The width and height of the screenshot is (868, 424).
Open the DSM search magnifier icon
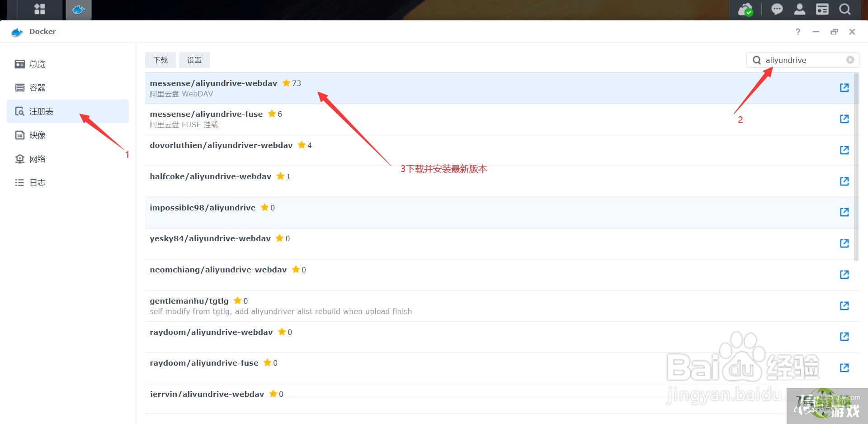[844, 9]
